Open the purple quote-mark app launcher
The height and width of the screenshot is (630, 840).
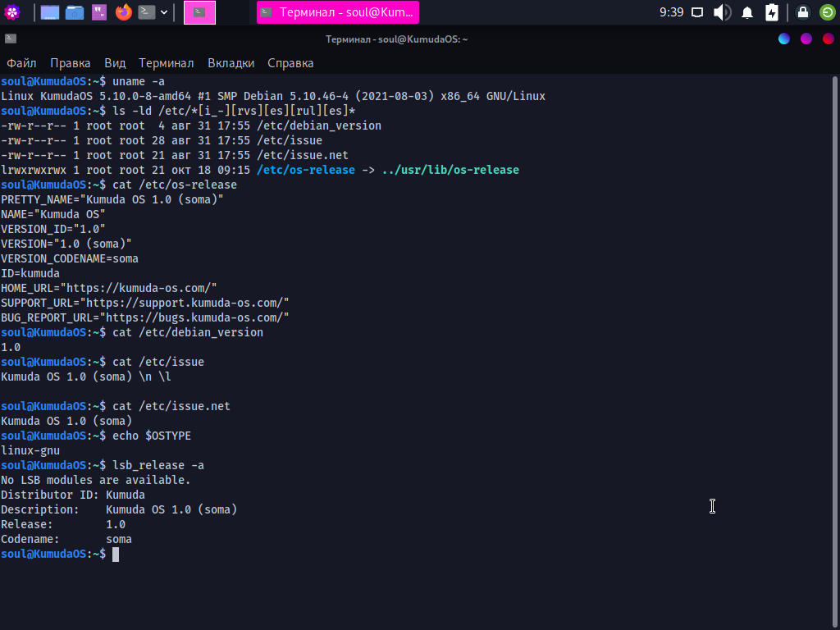tap(99, 11)
